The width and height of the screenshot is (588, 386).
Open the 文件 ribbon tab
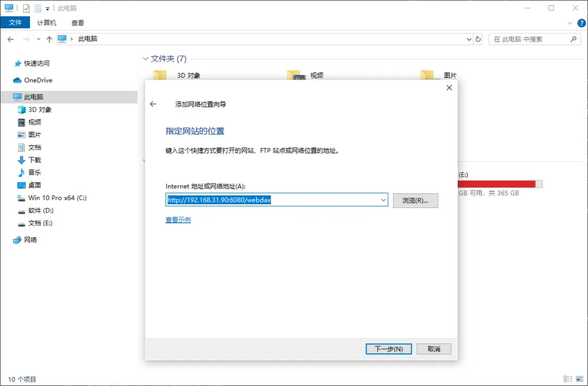pos(15,22)
